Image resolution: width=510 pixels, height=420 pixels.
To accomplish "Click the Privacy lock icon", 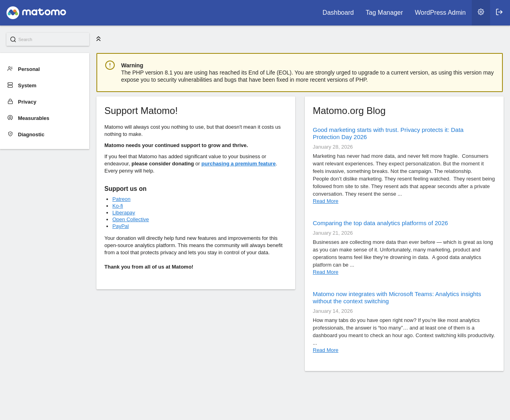I will [x=10, y=102].
